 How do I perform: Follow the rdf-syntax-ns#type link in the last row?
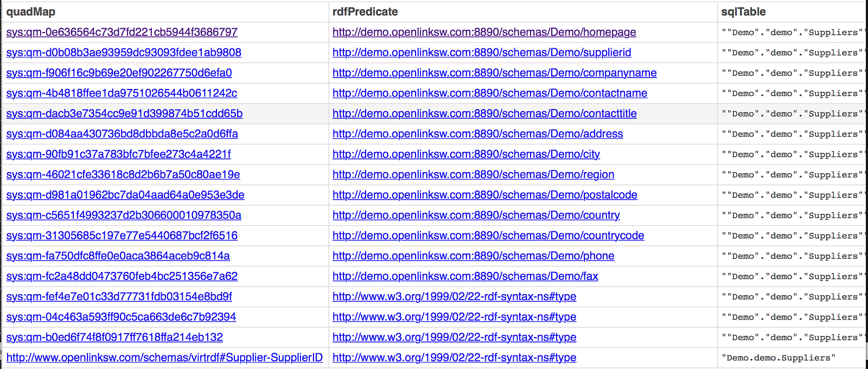(x=454, y=358)
